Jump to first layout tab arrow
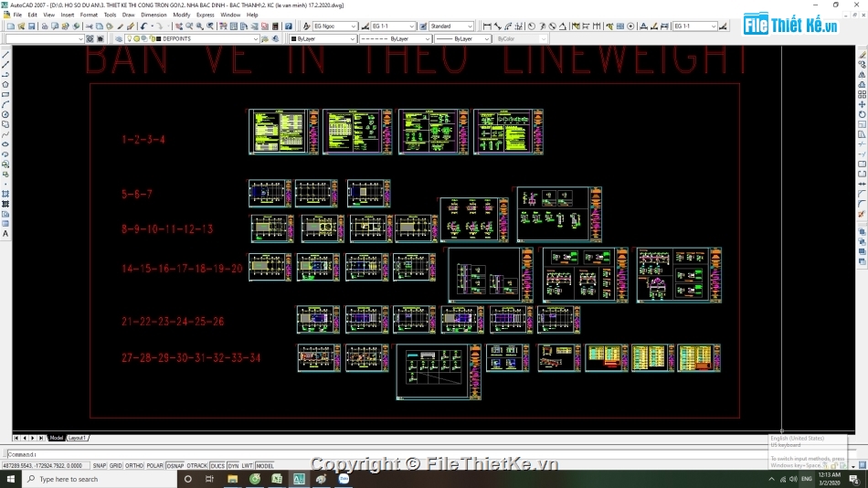 [x=16, y=438]
